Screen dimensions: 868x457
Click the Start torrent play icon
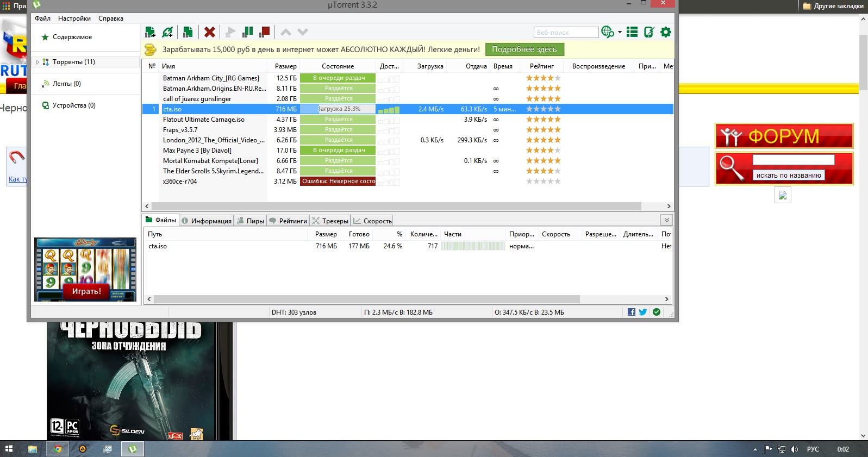tap(230, 32)
